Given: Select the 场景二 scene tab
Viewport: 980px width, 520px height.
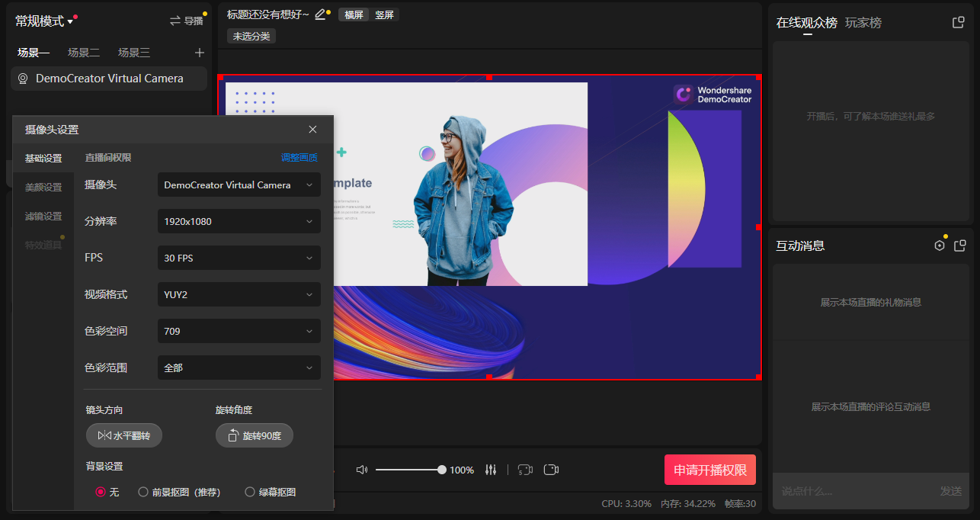Looking at the screenshot, I should 83,53.
